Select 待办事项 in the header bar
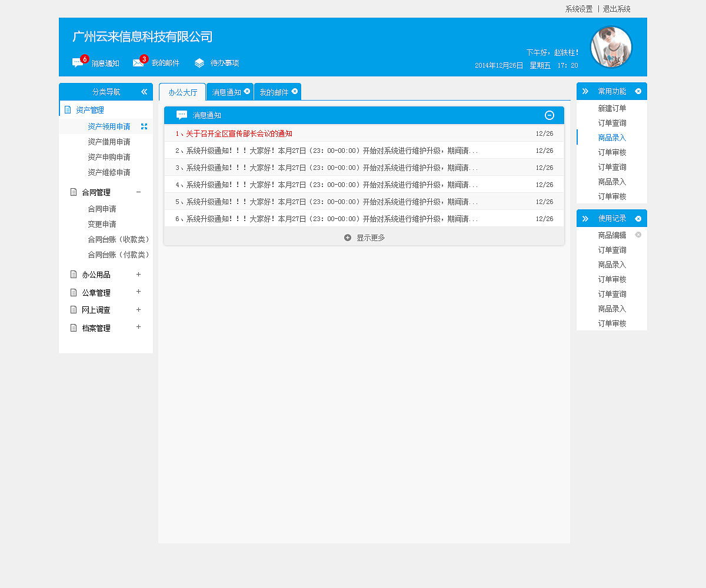Viewport: 706px width, 588px height. pyautogui.click(x=224, y=63)
